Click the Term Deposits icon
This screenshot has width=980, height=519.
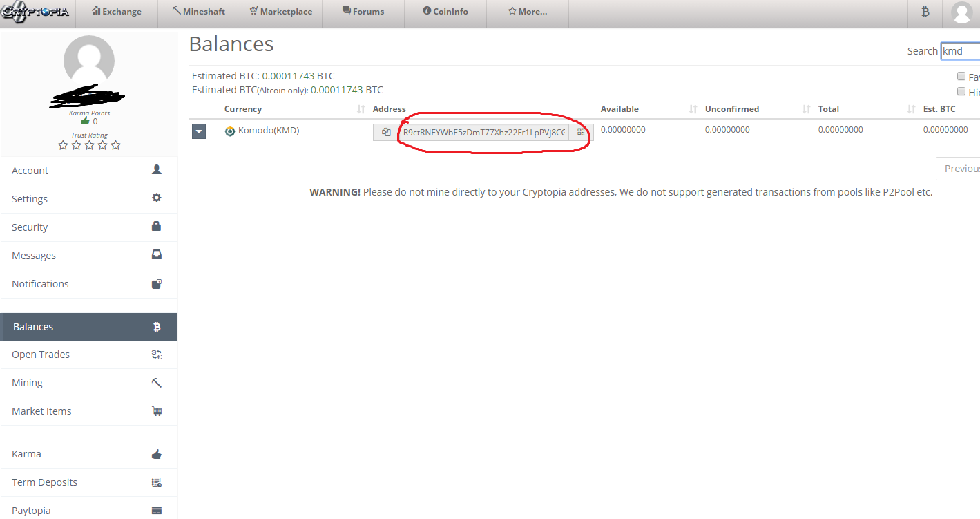click(157, 482)
